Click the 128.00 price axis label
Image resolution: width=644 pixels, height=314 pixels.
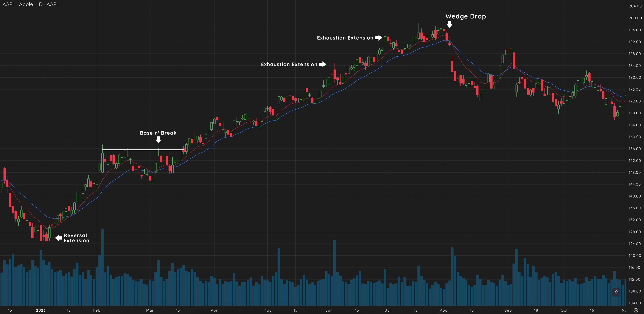(635, 232)
